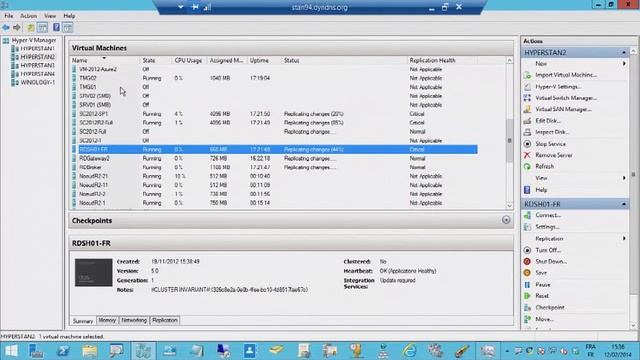The height and width of the screenshot is (360, 640).
Task: Select the NoeudR2-21 virtual machine row
Action: pyautogui.click(x=274, y=176)
